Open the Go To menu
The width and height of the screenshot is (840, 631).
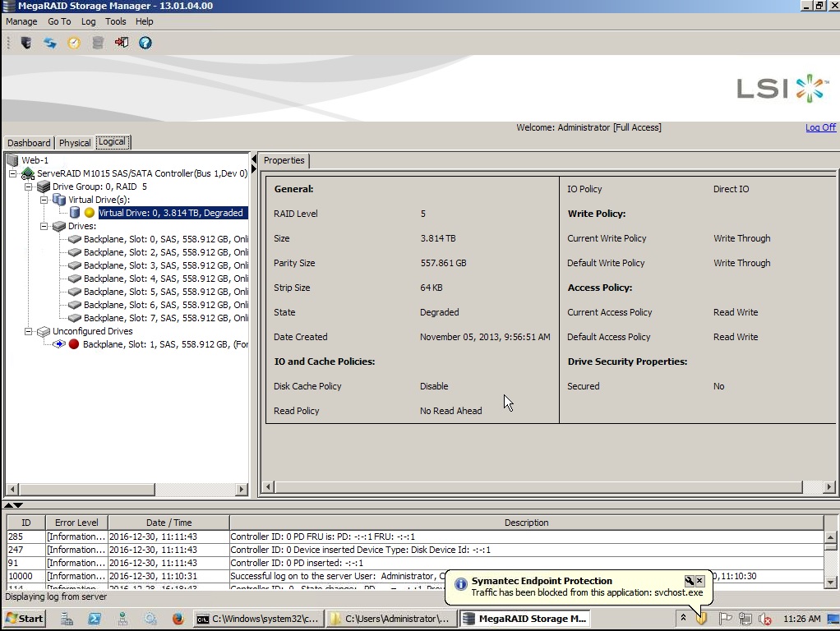tap(59, 21)
